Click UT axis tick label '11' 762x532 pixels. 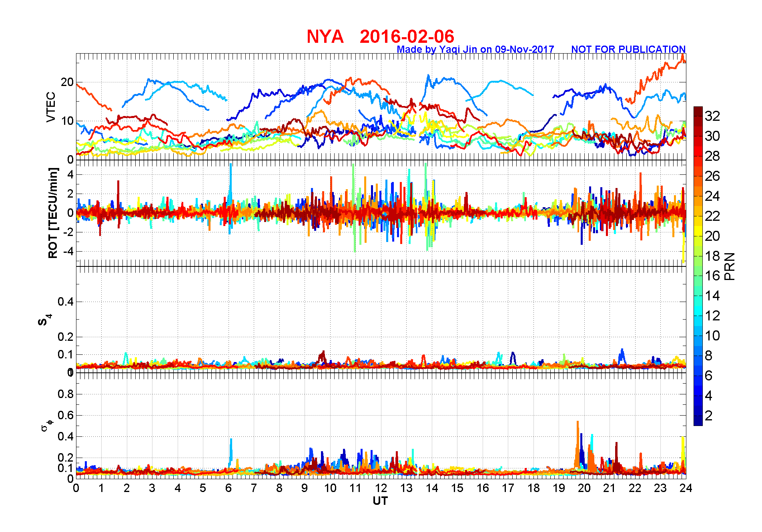point(355,488)
